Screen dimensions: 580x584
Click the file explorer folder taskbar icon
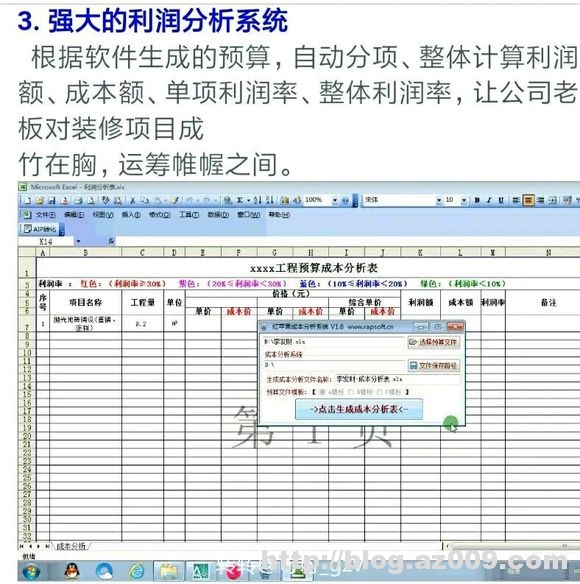(x=169, y=571)
